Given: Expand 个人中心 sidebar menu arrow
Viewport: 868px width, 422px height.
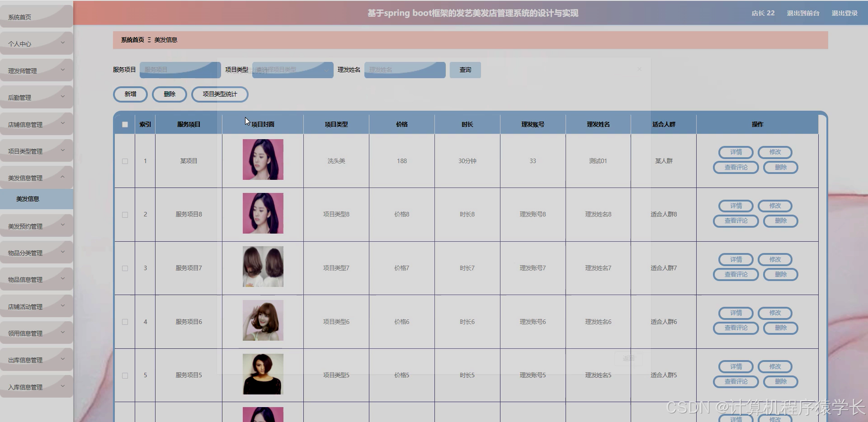Looking at the screenshot, I should pyautogui.click(x=63, y=43).
